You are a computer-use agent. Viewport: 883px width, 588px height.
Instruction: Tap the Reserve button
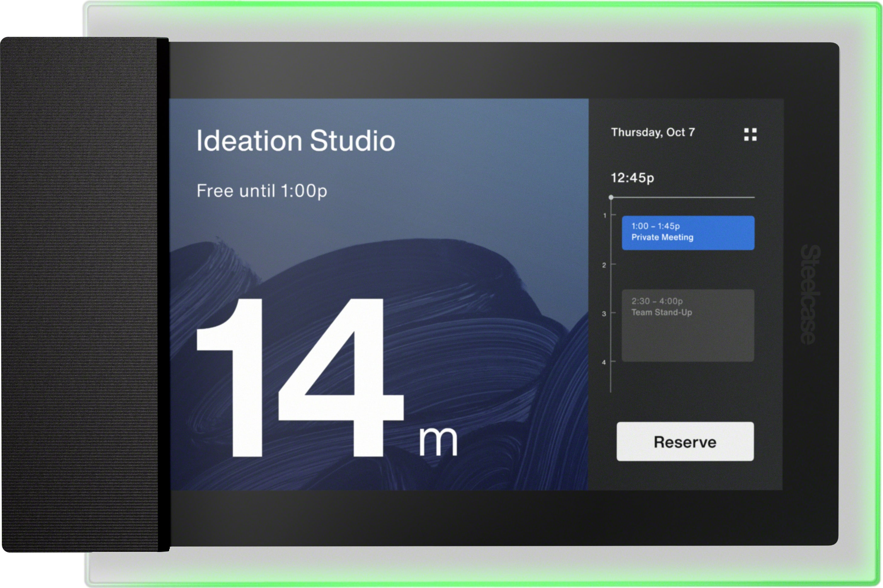pyautogui.click(x=685, y=441)
